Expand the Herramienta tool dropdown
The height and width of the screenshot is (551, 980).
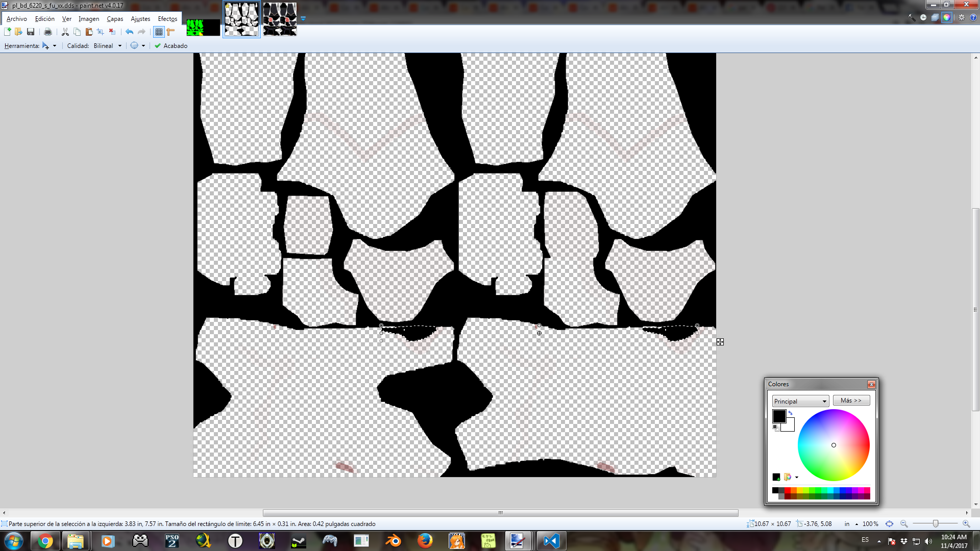(55, 46)
